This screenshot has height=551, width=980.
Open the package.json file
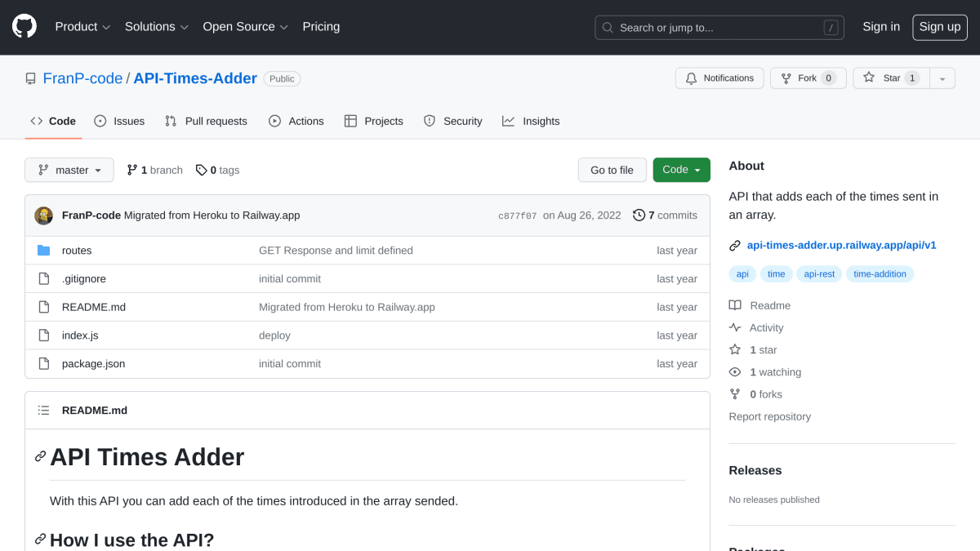[94, 363]
